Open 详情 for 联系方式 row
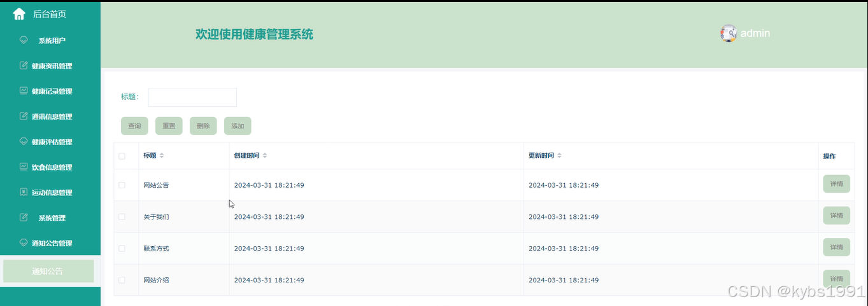The image size is (868, 306). tap(836, 247)
